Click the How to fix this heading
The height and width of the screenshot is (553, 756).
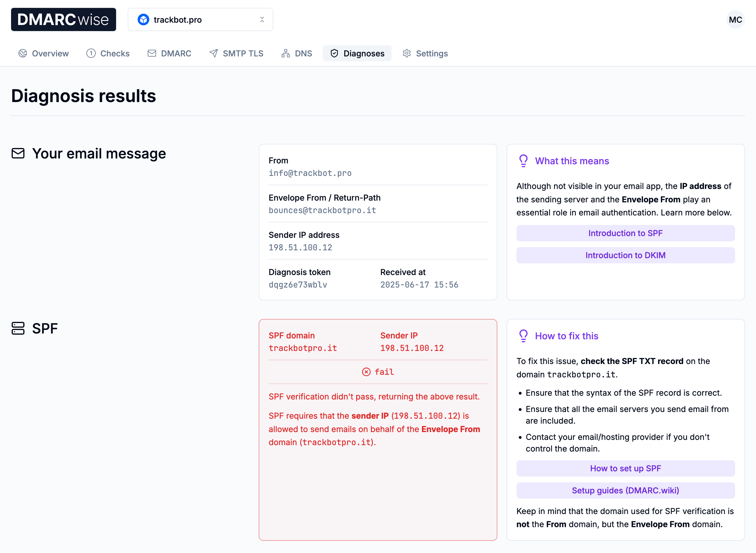pos(566,336)
